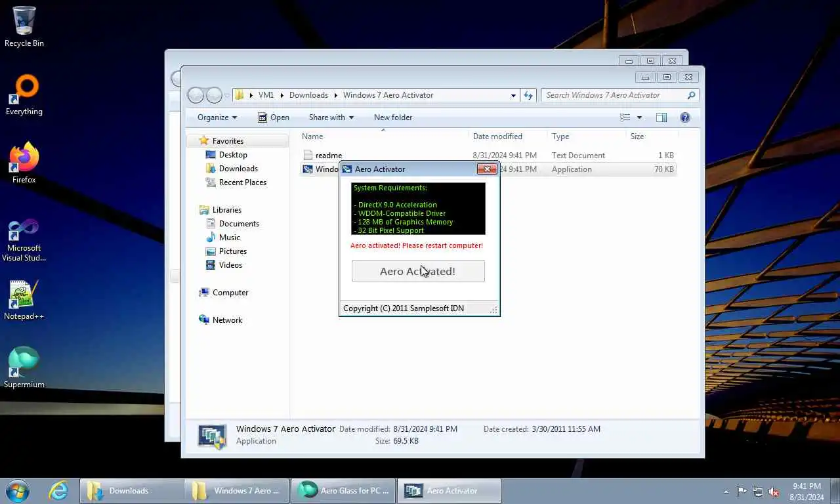Open the view options dropdown arrow
This screenshot has width=840, height=504.
click(639, 117)
